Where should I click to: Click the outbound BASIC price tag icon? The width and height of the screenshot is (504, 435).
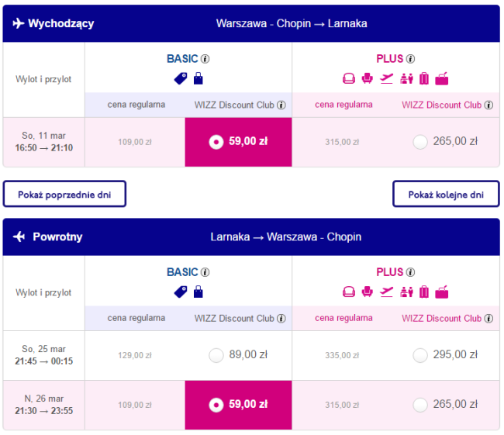pos(181,78)
